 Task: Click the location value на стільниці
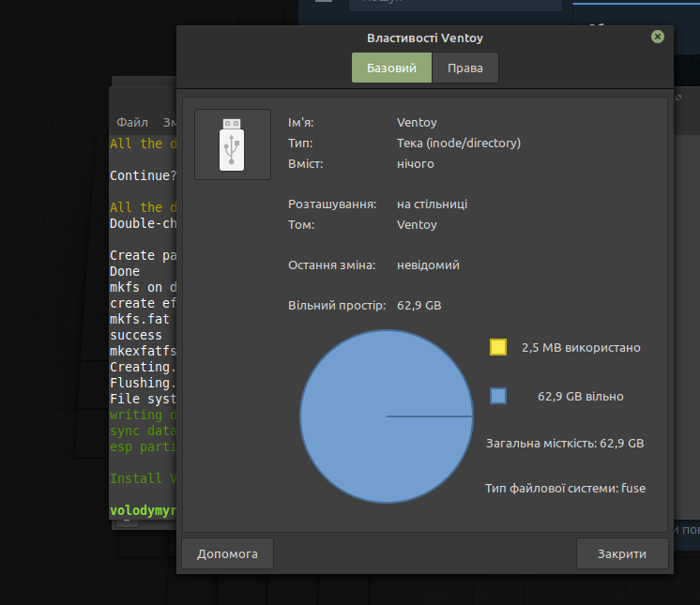[x=433, y=204]
